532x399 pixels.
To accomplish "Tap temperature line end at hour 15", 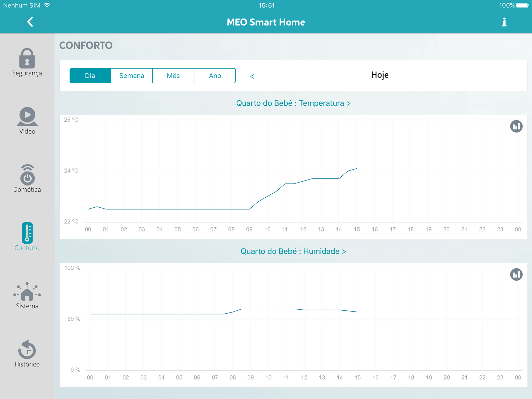I will point(357,169).
